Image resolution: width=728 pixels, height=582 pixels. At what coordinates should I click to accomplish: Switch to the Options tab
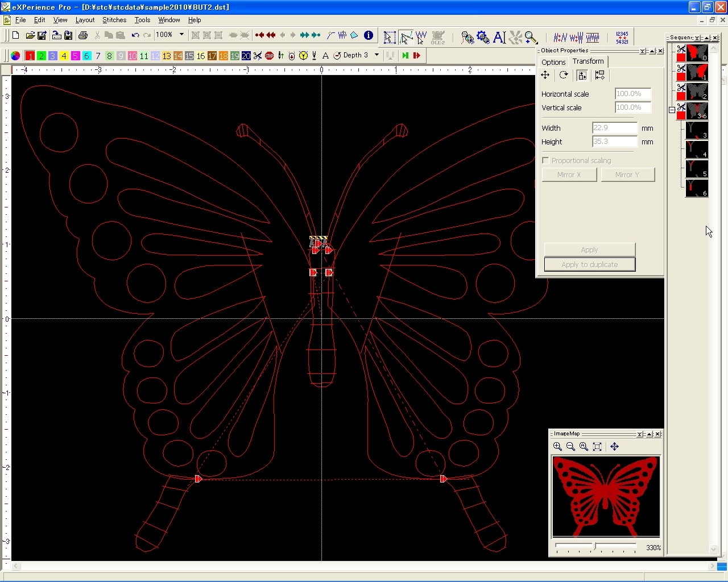point(553,62)
